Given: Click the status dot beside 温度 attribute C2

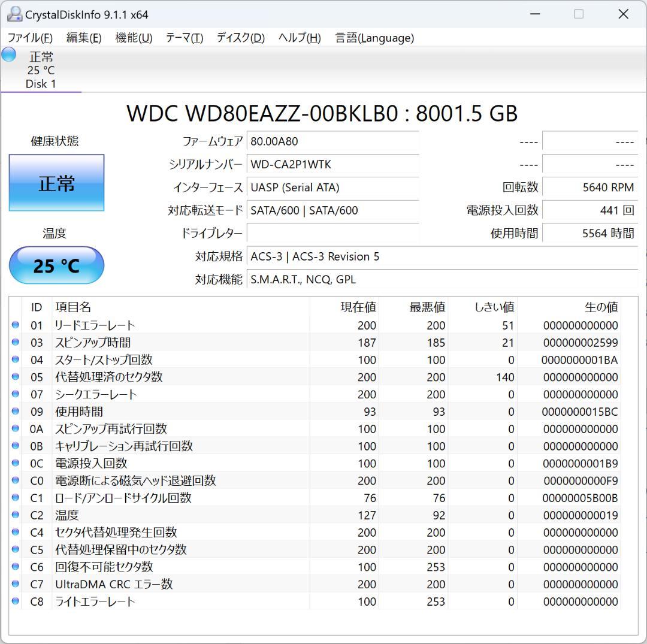Looking at the screenshot, I should click(x=15, y=515).
